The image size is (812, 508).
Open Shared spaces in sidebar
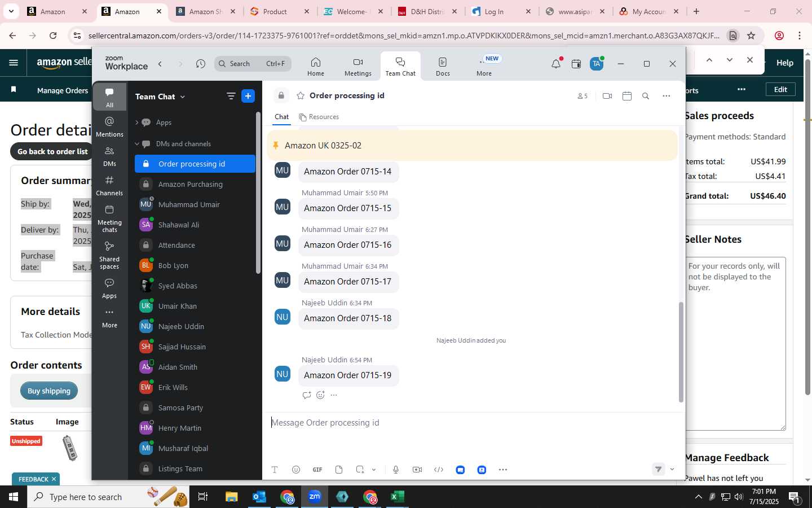[x=109, y=255]
